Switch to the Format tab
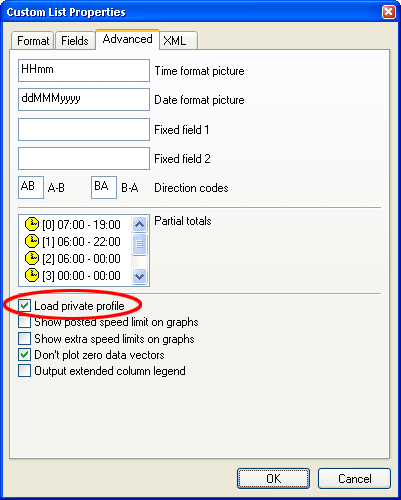Image resolution: width=401 pixels, height=500 pixels. click(33, 41)
